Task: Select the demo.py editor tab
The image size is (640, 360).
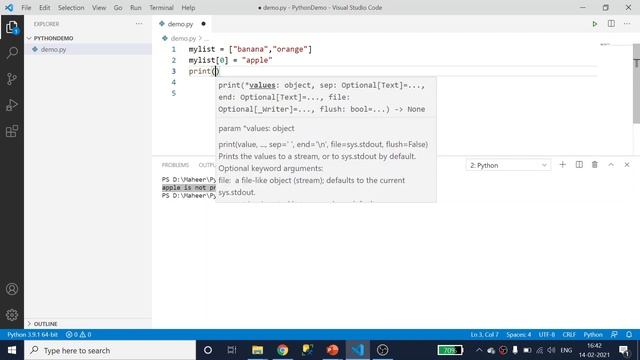Action: point(182,24)
